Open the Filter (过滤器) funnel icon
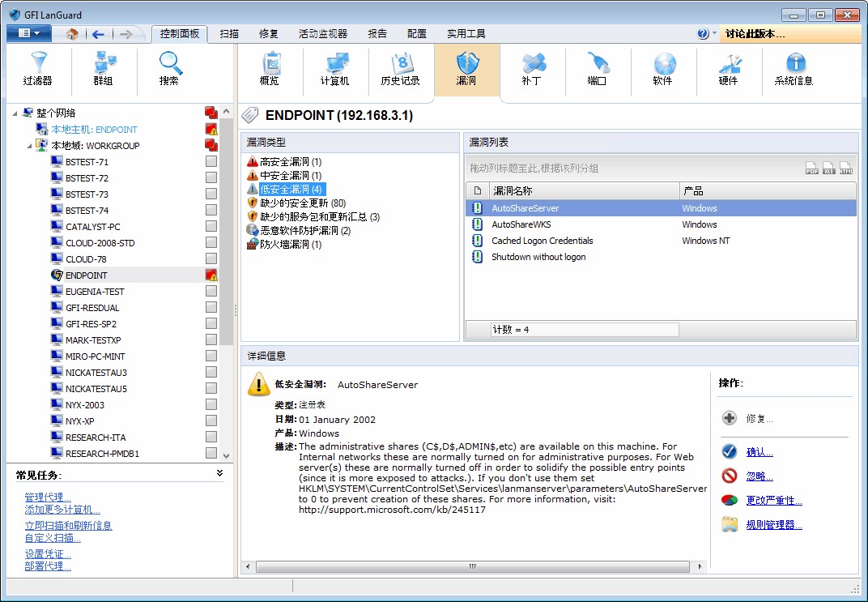The width and height of the screenshot is (868, 602). 38,62
